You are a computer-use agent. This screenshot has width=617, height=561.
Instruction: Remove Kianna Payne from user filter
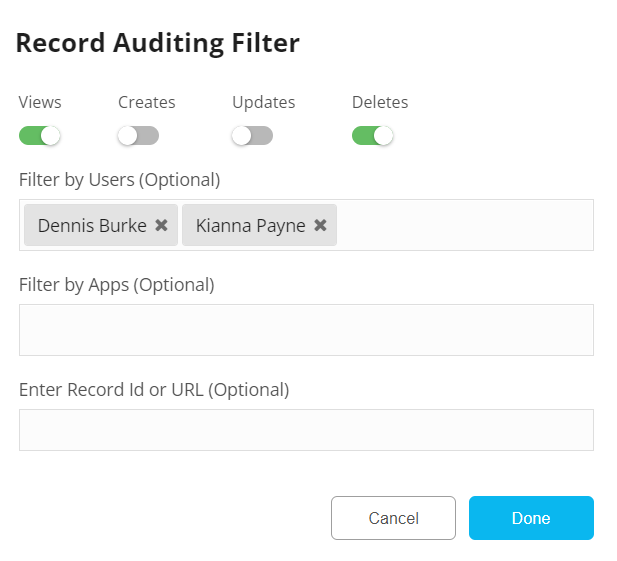[320, 226]
